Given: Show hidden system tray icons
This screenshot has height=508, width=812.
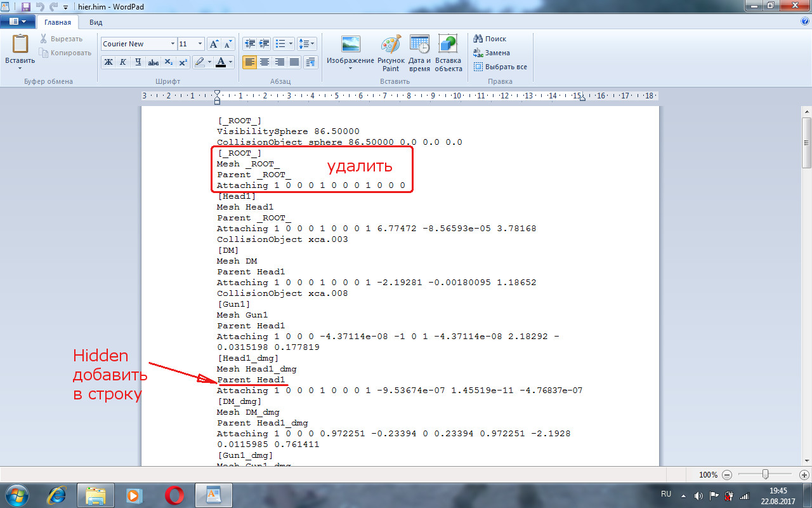Looking at the screenshot, I should click(684, 495).
